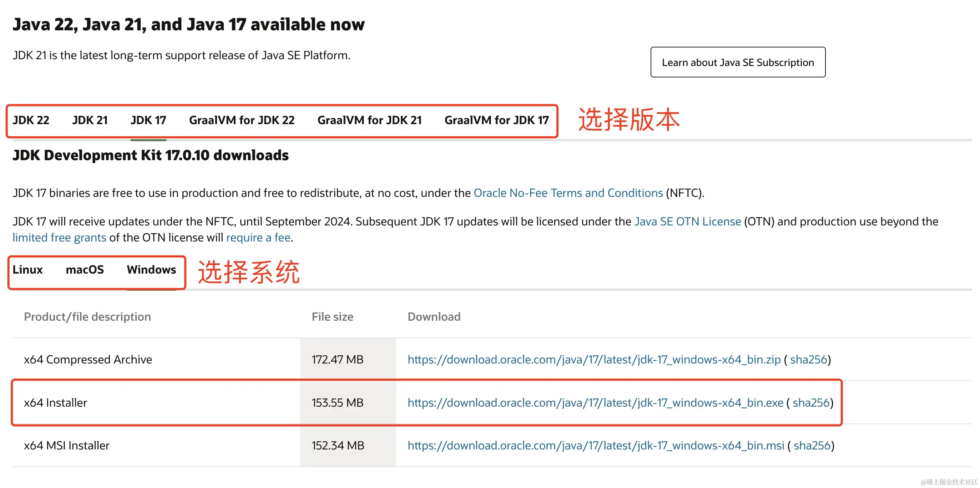Open the GraalVM for JDK 17 tab
980x488 pixels.
[496, 120]
